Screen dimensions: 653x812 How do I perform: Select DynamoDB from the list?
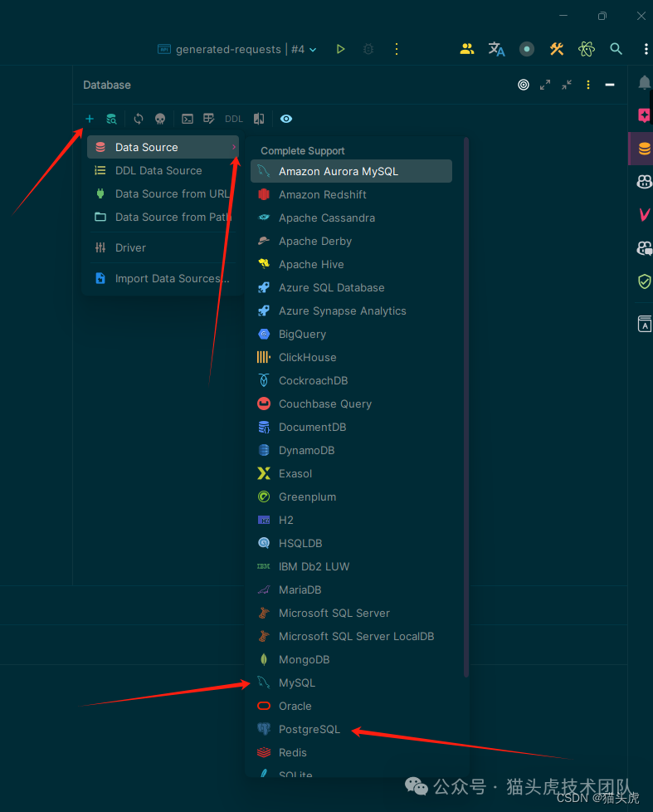tap(351, 451)
